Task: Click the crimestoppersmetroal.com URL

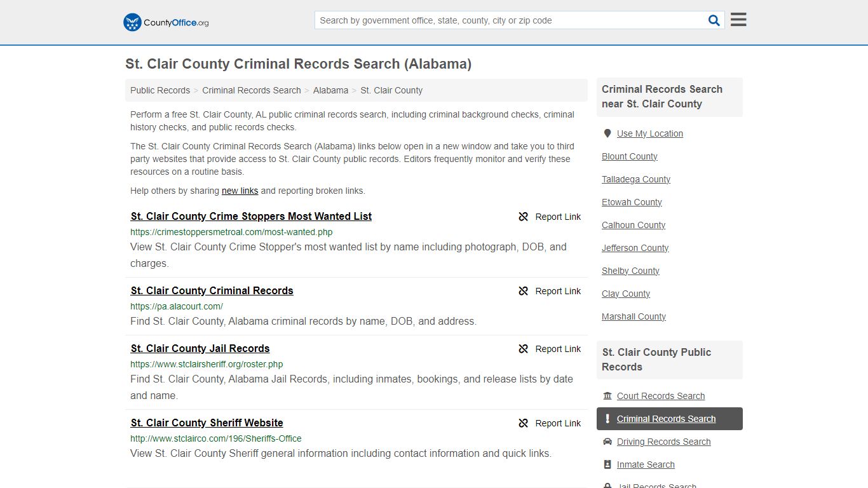Action: 231,232
